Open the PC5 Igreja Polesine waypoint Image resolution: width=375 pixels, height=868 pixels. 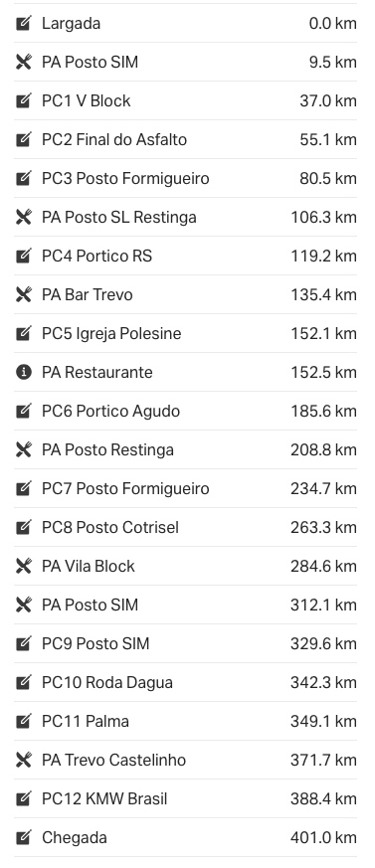coord(186,333)
